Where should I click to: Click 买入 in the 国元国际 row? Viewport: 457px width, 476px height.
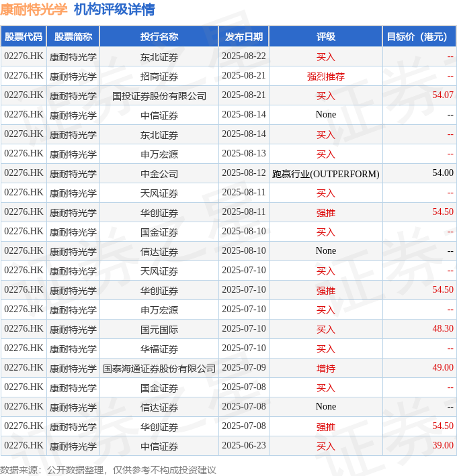click(x=326, y=330)
